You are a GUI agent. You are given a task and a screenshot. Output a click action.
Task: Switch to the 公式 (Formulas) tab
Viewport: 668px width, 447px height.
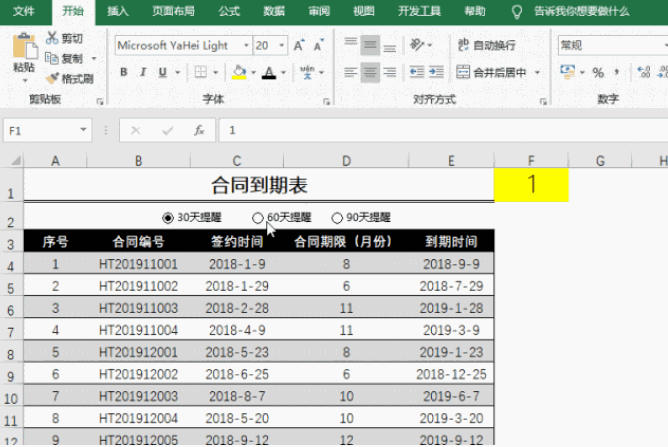[x=229, y=12]
